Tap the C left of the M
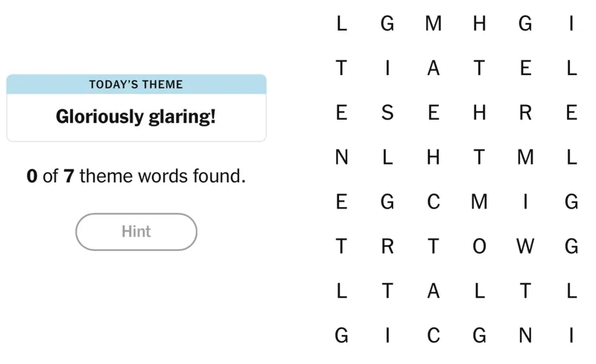The height and width of the screenshot is (364, 596). pyautogui.click(x=433, y=202)
